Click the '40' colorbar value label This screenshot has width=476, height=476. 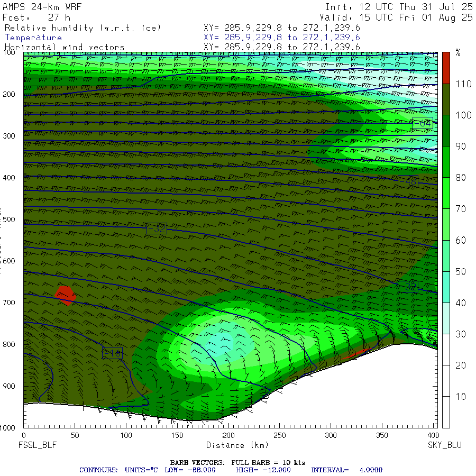tap(461, 303)
